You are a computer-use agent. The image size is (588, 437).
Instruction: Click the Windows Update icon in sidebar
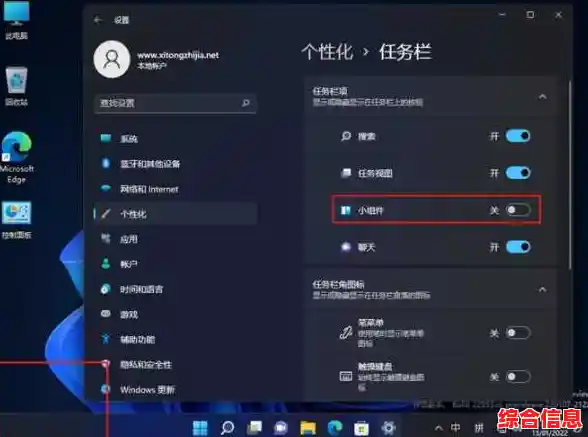pos(106,389)
